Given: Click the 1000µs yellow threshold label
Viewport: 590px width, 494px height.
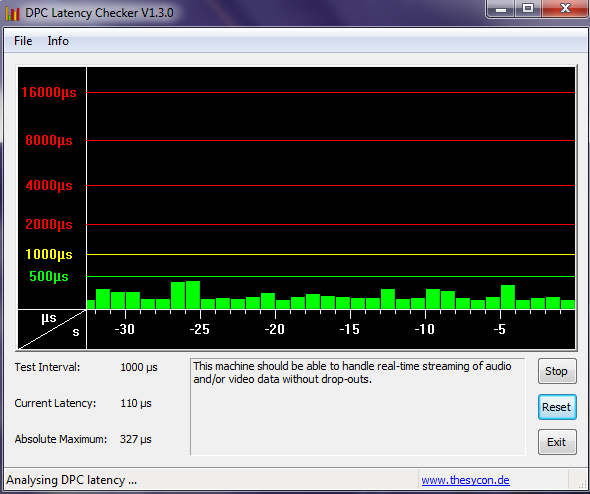Looking at the screenshot, I should (49, 254).
